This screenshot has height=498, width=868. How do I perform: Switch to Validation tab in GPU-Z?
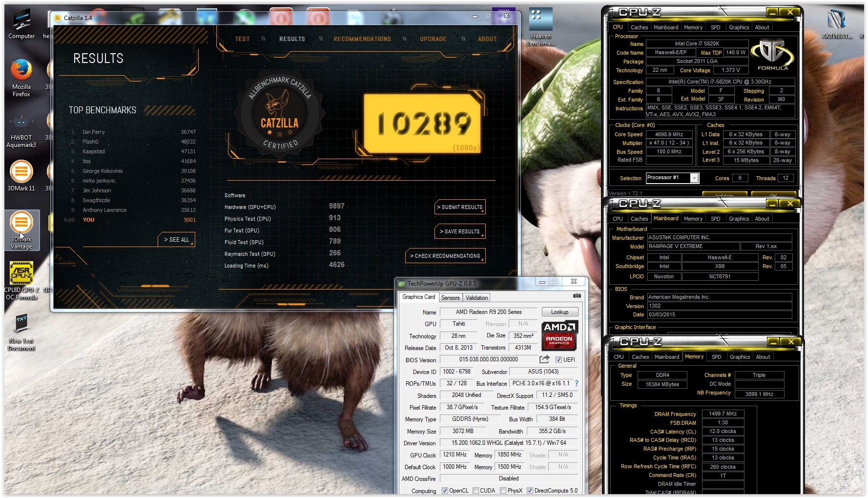point(476,298)
